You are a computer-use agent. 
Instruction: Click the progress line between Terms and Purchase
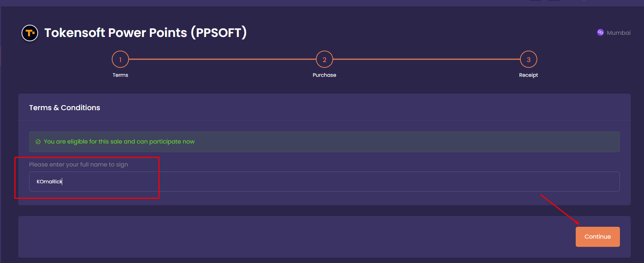pos(222,59)
